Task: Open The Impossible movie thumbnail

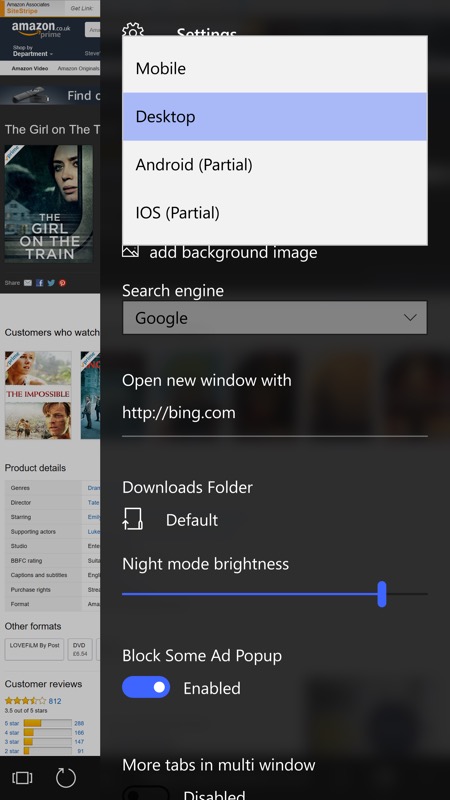Action: click(x=38, y=395)
